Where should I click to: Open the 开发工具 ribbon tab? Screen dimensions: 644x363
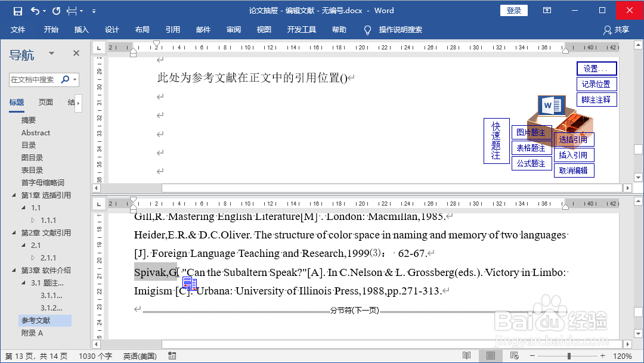click(302, 30)
